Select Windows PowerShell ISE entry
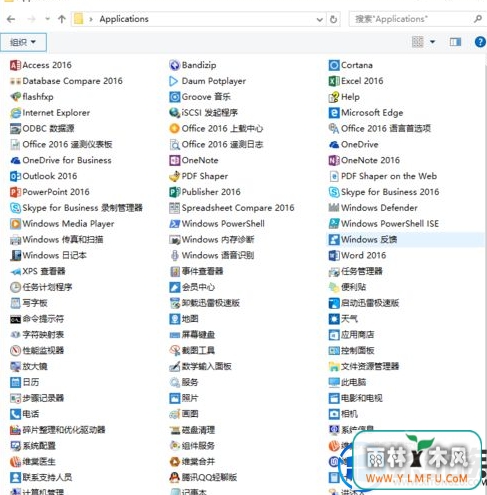Viewport: 487px width, 495px height. [x=384, y=224]
